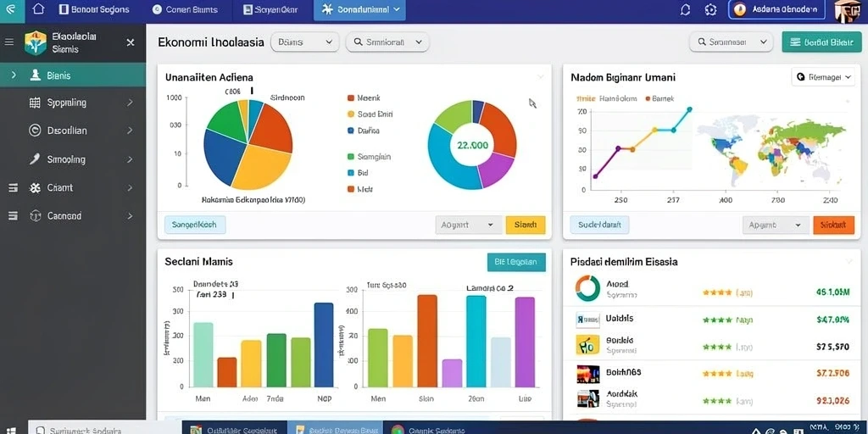Click the hamburger menu icon in sidebar header
This screenshot has height=434, width=868.
coord(8,42)
